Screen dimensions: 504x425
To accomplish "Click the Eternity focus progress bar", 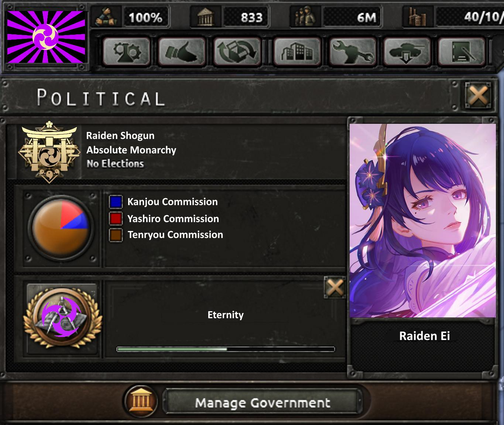I will click(226, 349).
